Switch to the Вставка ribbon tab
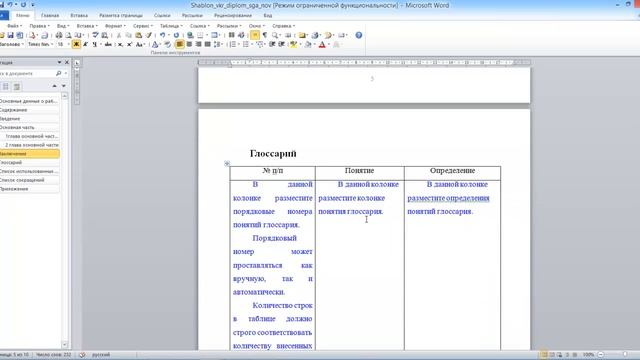 pyautogui.click(x=79, y=16)
